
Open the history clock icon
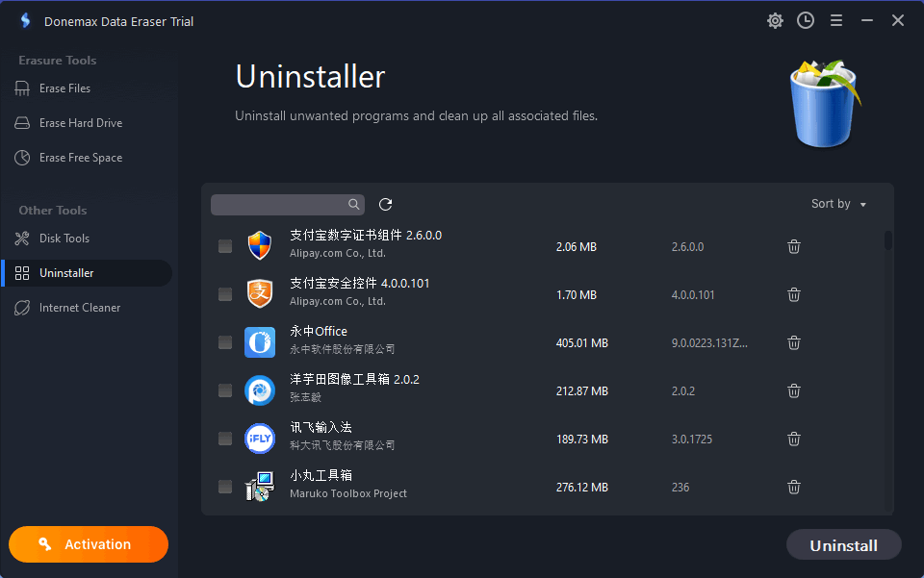coord(806,20)
